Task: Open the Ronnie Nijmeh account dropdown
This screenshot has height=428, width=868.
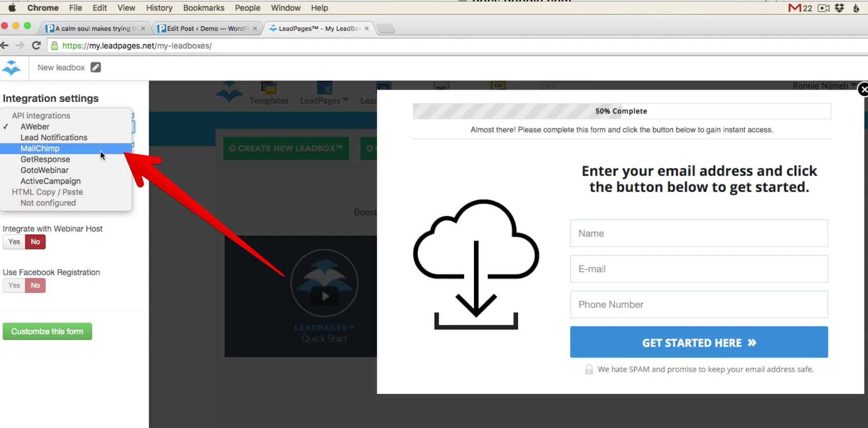Action: 823,85
